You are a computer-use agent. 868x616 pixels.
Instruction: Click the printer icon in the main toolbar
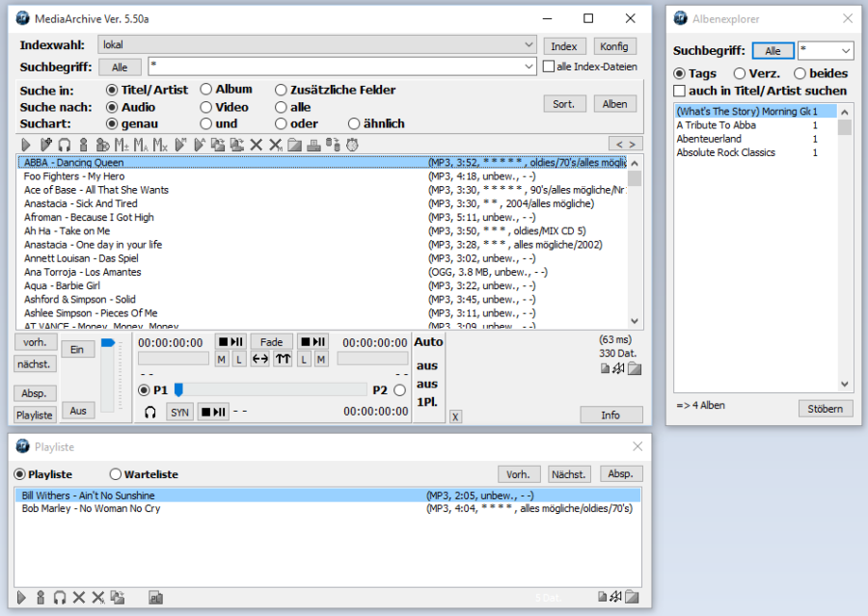(x=314, y=145)
